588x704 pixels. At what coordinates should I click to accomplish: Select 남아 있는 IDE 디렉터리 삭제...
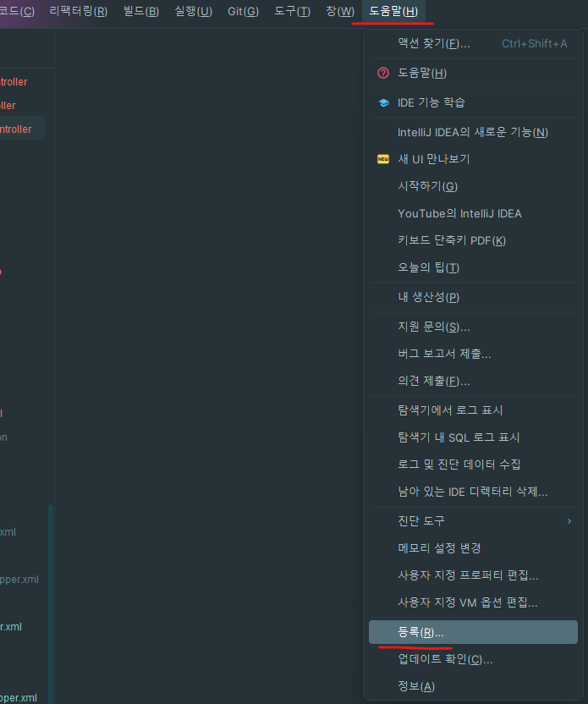(x=473, y=492)
